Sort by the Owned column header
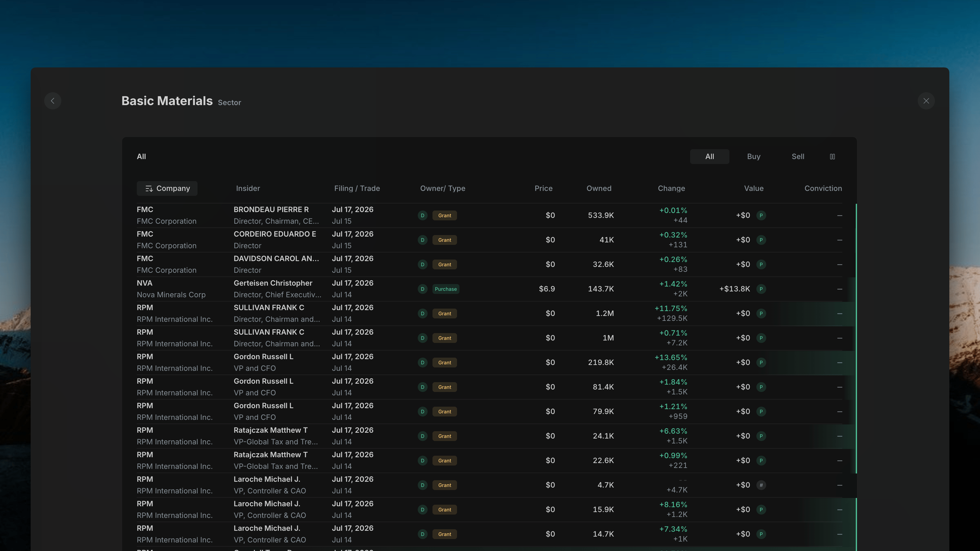The height and width of the screenshot is (551, 980). point(599,188)
